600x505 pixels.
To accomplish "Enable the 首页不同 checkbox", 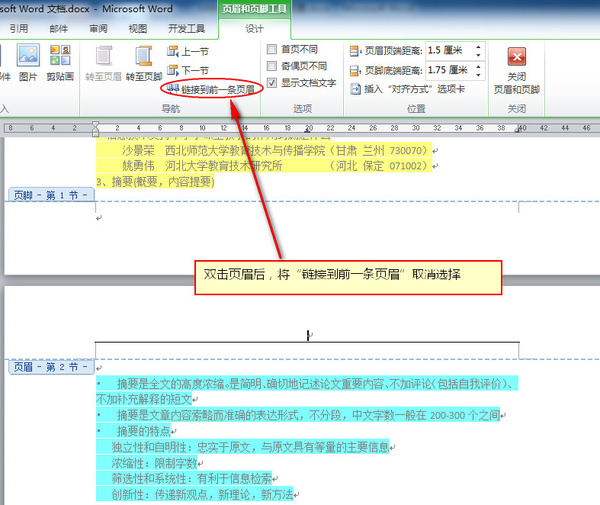I will click(x=273, y=49).
